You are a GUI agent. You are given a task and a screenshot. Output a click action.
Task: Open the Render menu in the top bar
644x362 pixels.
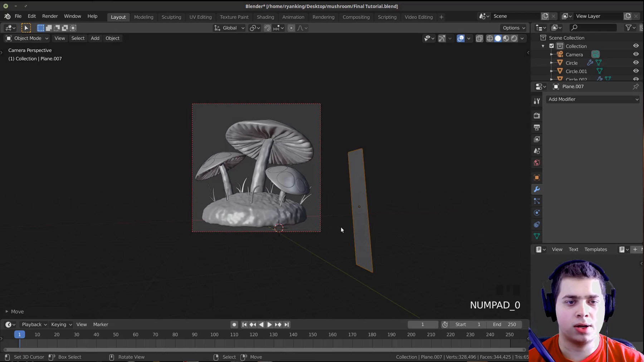point(50,16)
